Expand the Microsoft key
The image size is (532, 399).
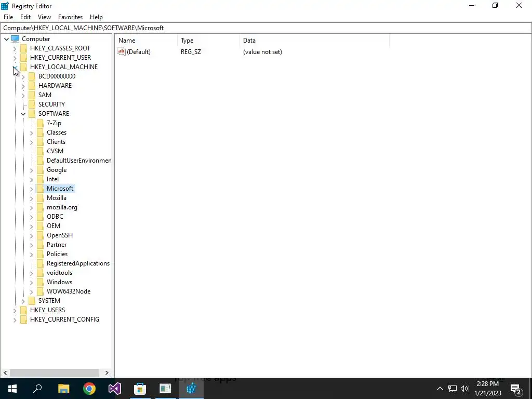click(x=32, y=189)
